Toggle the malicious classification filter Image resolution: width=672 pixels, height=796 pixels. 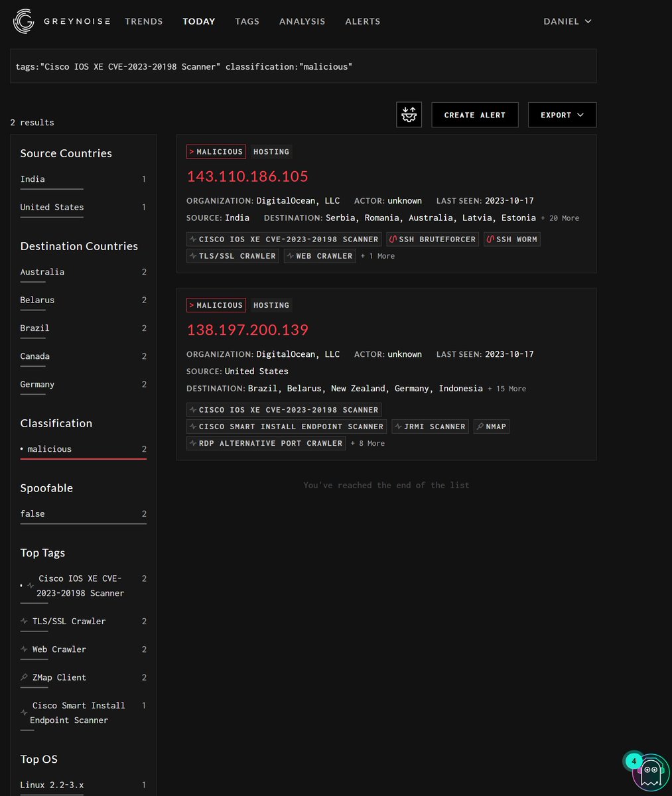point(84,450)
